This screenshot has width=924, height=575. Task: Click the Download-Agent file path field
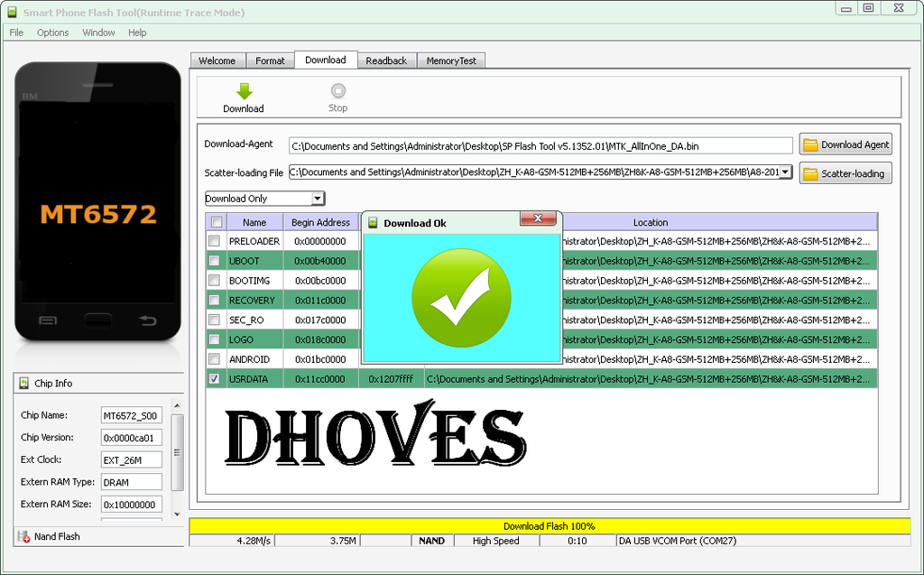coord(540,145)
